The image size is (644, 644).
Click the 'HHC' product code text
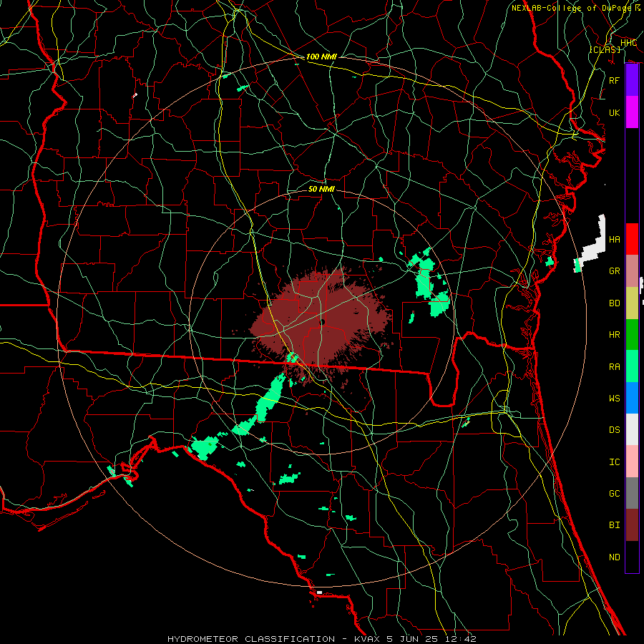[x=628, y=43]
